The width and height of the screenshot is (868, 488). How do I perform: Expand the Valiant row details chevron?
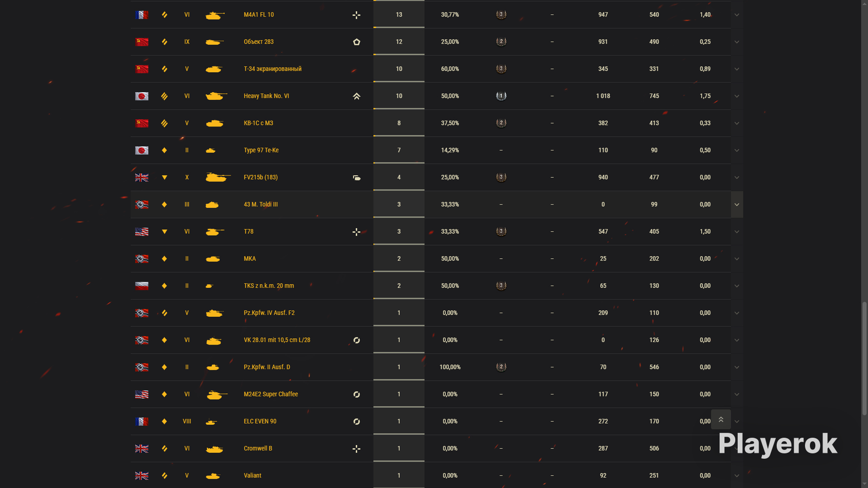point(737,475)
